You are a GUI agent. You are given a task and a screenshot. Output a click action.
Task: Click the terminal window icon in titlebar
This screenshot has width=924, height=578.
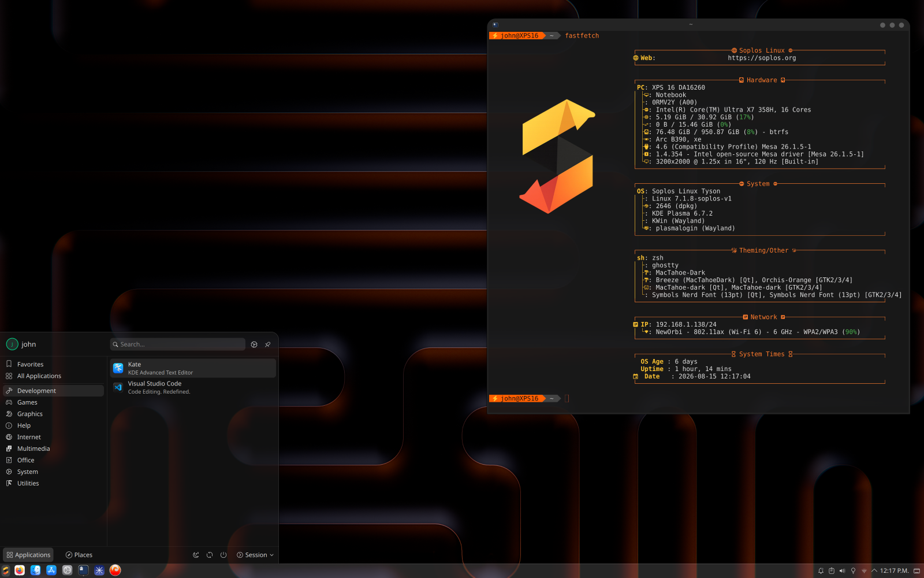495,25
